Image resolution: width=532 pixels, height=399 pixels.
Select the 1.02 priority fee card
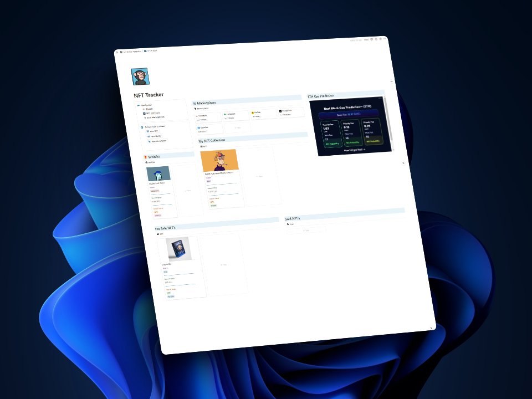(x=330, y=134)
